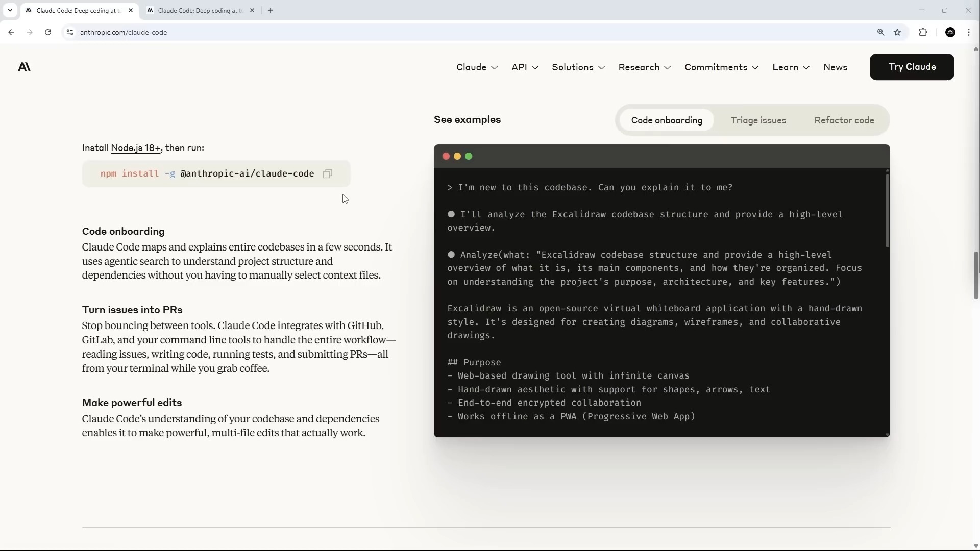Screen dimensions: 980x551
Task: View site information icon
Action: click(x=70, y=32)
